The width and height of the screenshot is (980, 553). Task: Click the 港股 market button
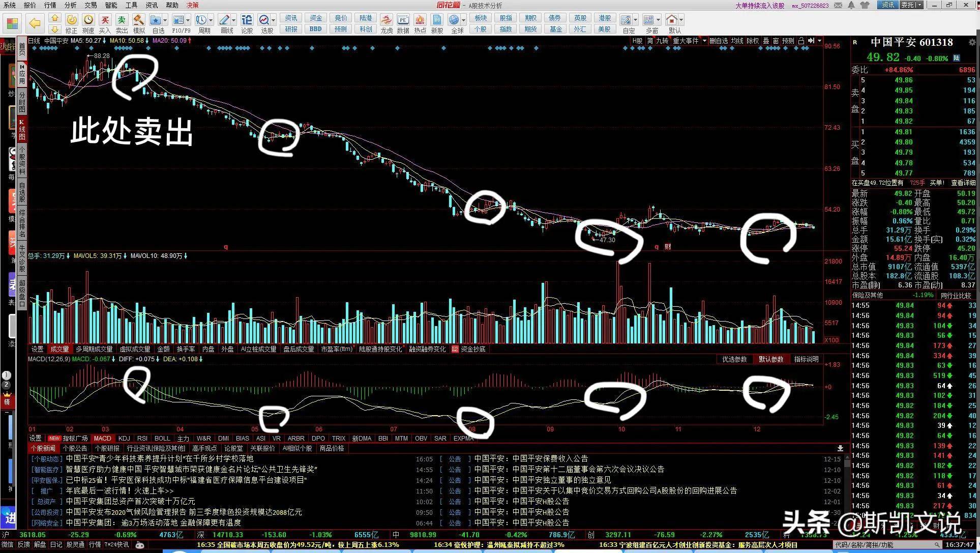click(605, 18)
